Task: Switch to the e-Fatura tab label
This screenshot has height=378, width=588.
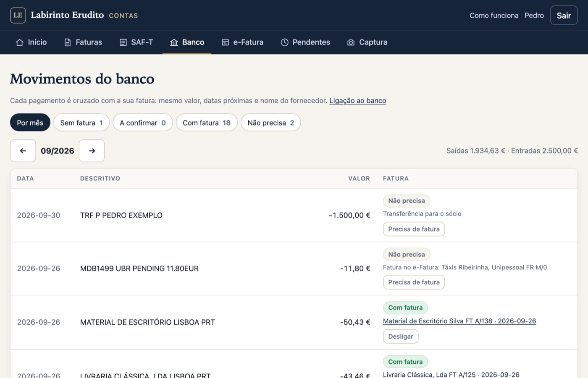Action: click(x=248, y=42)
